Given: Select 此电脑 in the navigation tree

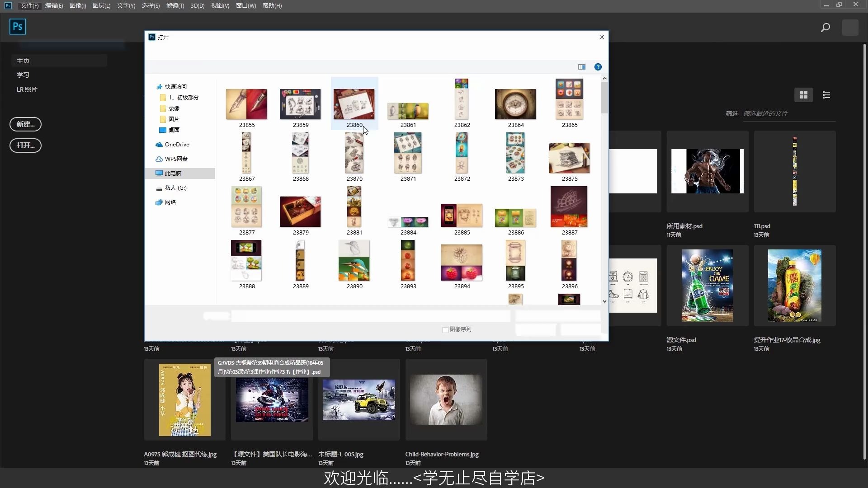Looking at the screenshot, I should pyautogui.click(x=173, y=174).
